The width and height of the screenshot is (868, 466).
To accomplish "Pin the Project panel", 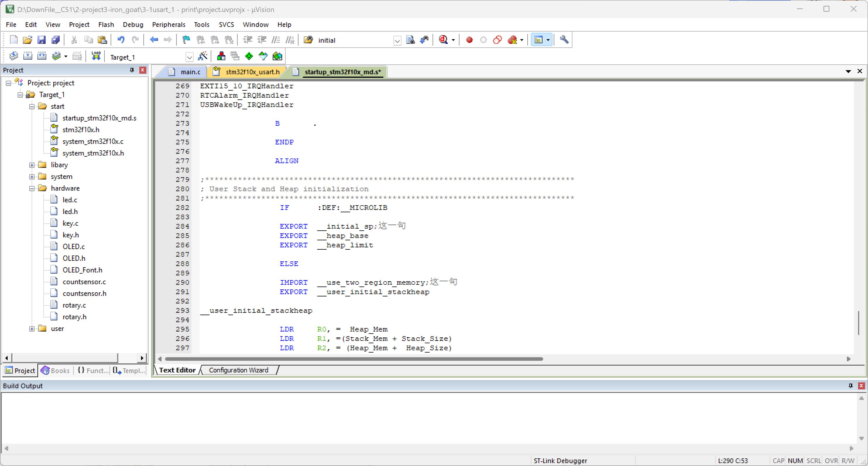I will (131, 70).
